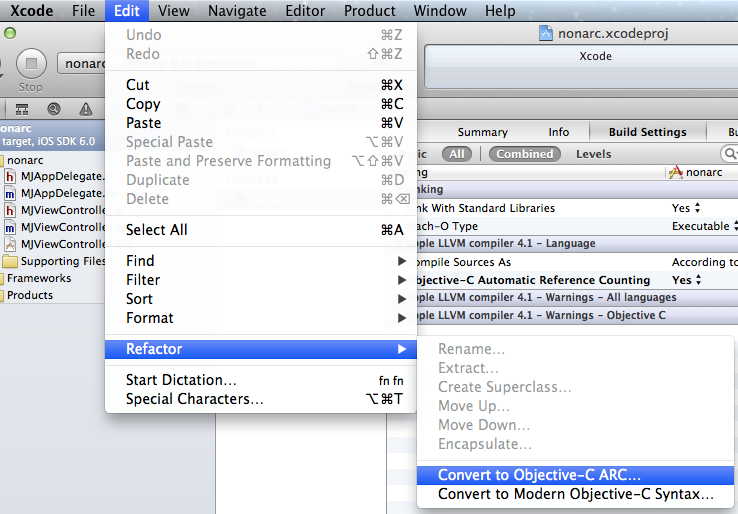Click the Stop button in the toolbar
The width and height of the screenshot is (738, 514).
coord(31,64)
